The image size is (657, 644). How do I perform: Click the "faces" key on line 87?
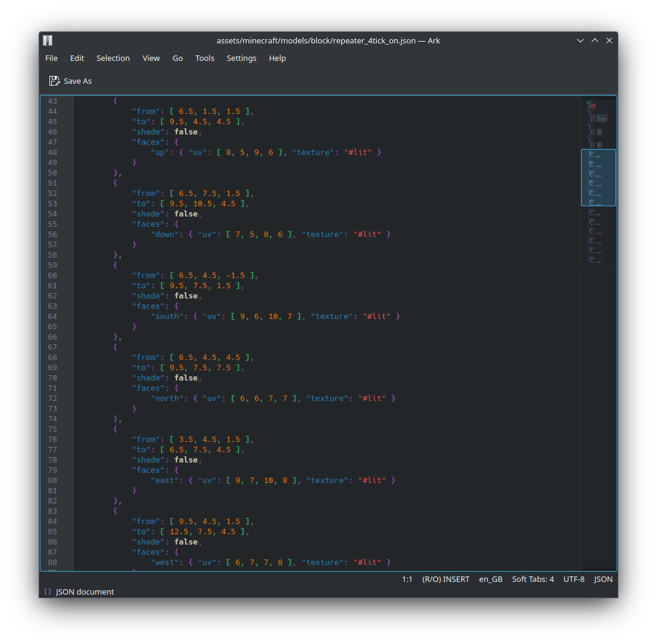148,552
